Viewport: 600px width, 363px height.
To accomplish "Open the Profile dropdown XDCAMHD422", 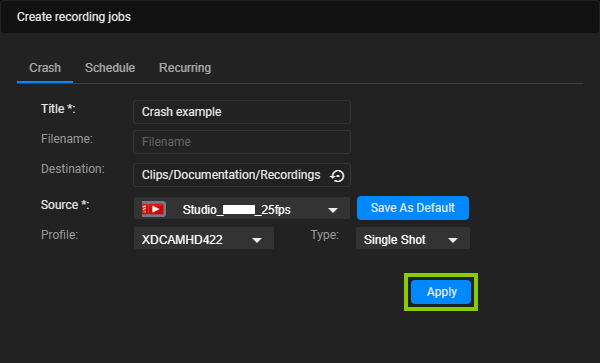I will [x=204, y=238].
